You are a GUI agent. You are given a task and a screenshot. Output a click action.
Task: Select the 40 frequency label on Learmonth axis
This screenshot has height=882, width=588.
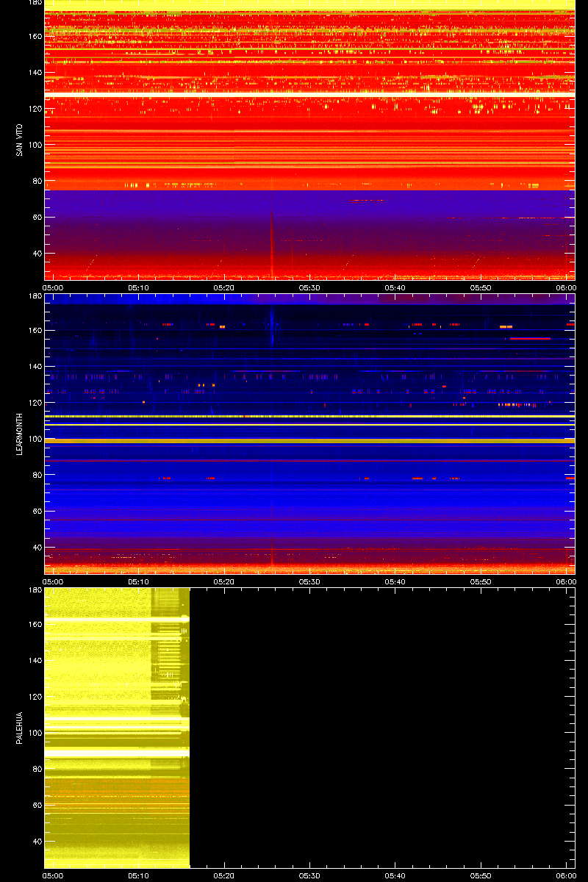[x=36, y=548]
